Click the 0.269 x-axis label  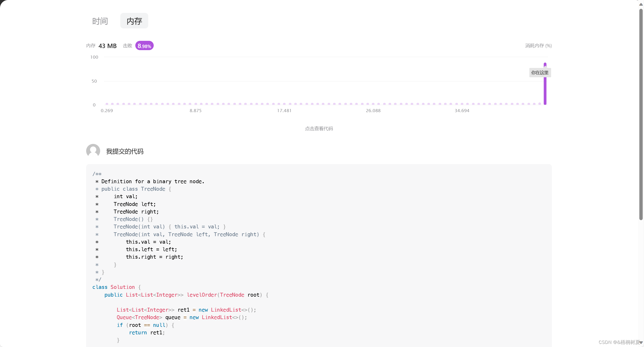point(107,111)
